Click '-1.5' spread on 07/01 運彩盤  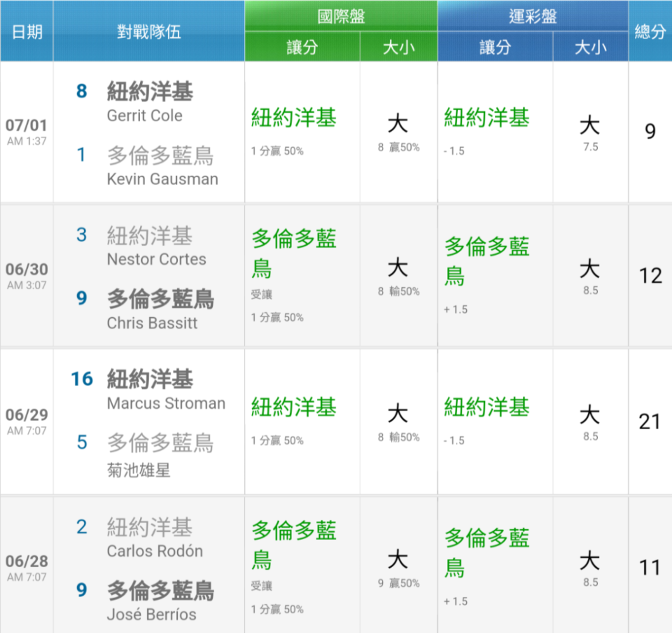point(454,151)
